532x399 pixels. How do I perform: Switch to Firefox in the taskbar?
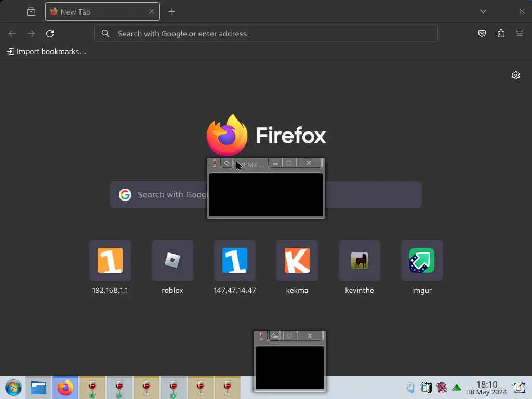[x=65, y=388]
